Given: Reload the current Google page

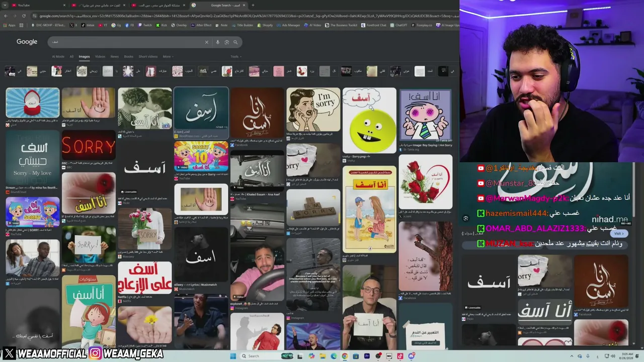Looking at the screenshot, I should [24, 16].
